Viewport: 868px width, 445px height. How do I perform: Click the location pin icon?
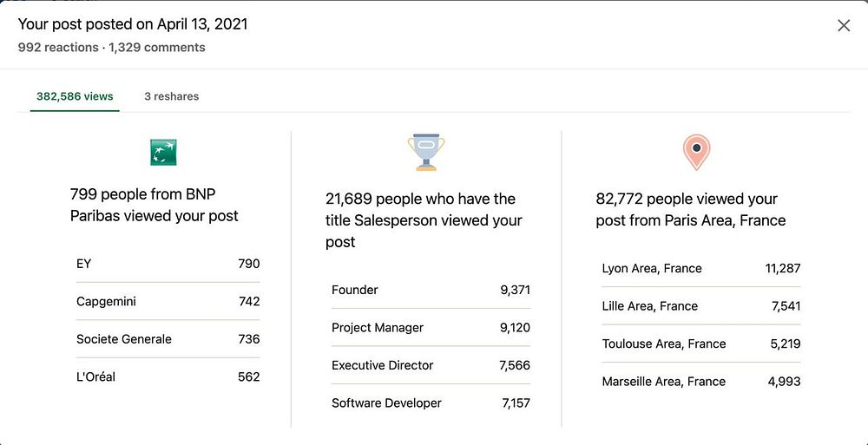point(696,152)
